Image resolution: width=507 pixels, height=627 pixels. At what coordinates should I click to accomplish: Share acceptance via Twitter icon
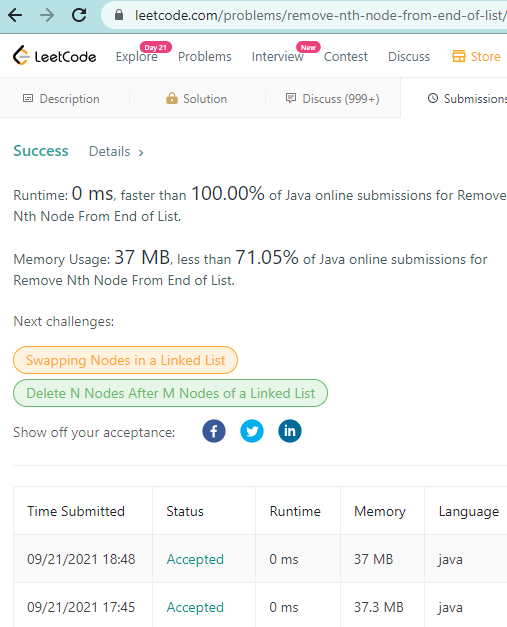(x=252, y=431)
